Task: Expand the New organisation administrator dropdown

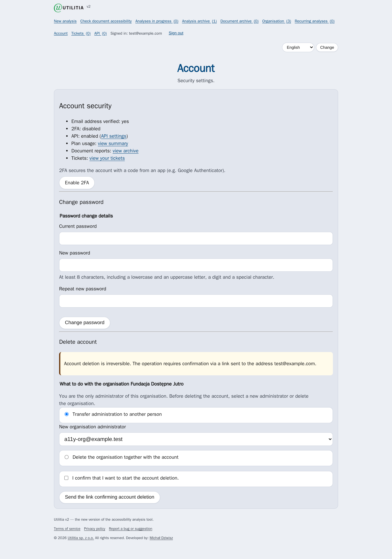Action: click(196, 439)
